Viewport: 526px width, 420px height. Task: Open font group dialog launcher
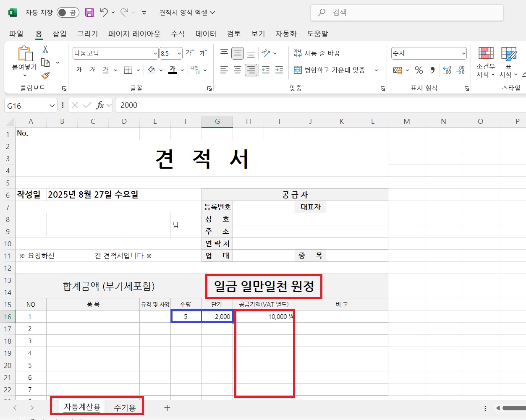pyautogui.click(x=209, y=89)
